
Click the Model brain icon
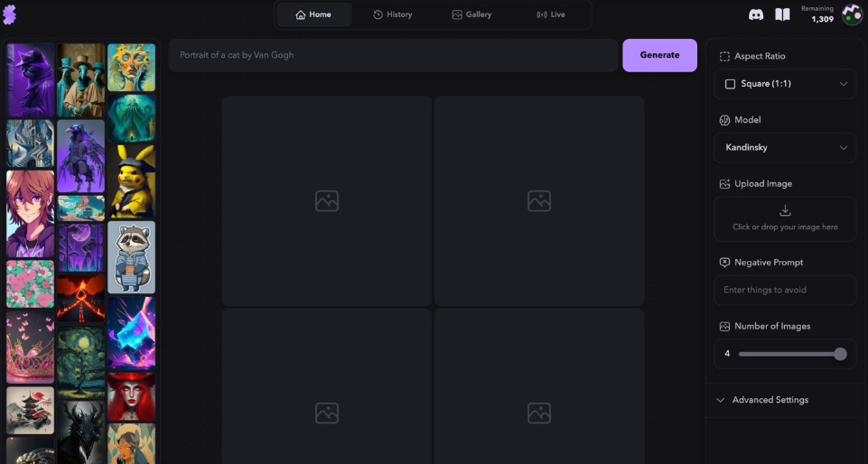pos(724,120)
